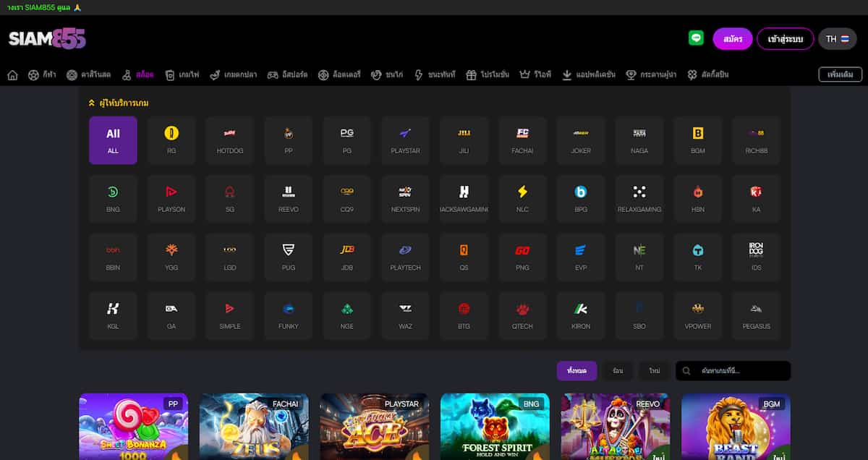
Task: Go to the home icon in navigation
Action: point(12,74)
